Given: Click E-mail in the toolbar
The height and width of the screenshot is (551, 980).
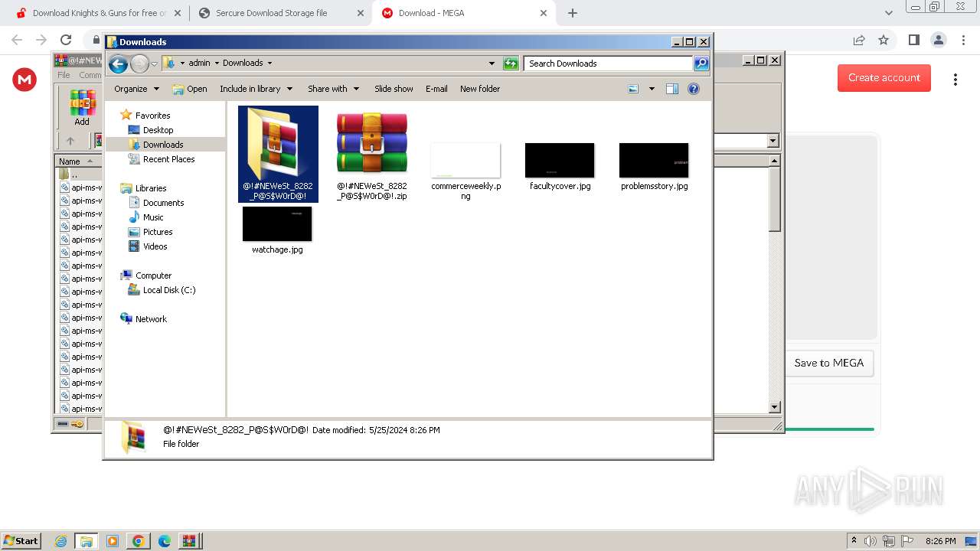Looking at the screenshot, I should (x=436, y=89).
